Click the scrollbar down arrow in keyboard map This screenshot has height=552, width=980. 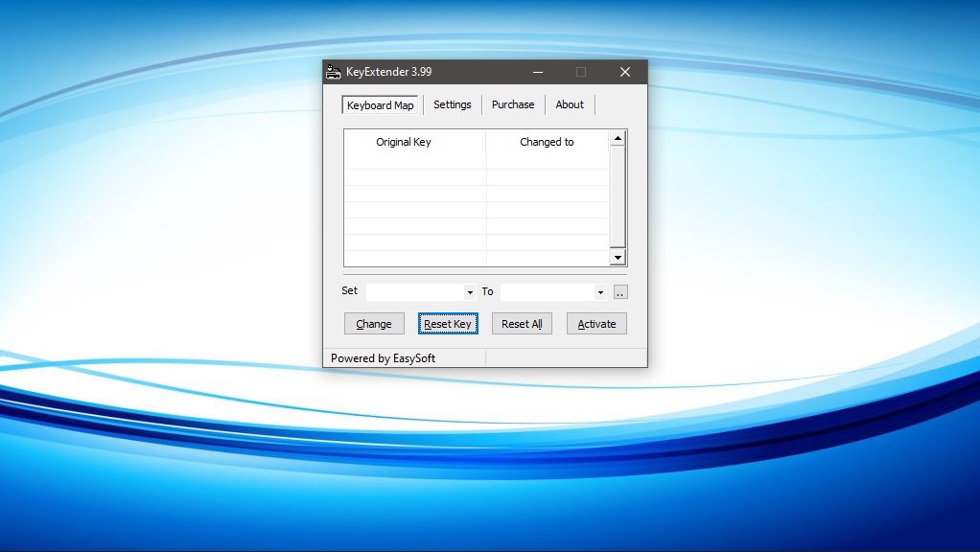point(617,257)
